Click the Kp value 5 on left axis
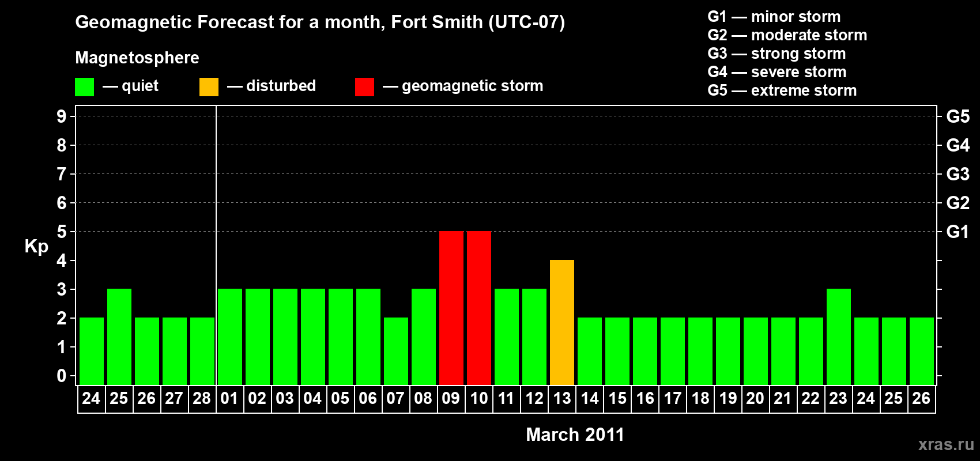 (x=62, y=232)
